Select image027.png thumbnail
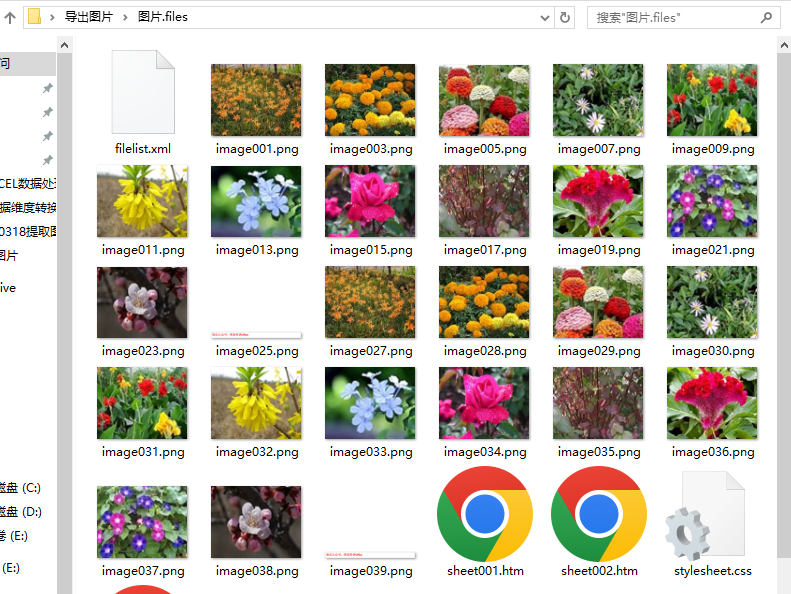Viewport: 791px width, 594px height. (x=370, y=302)
